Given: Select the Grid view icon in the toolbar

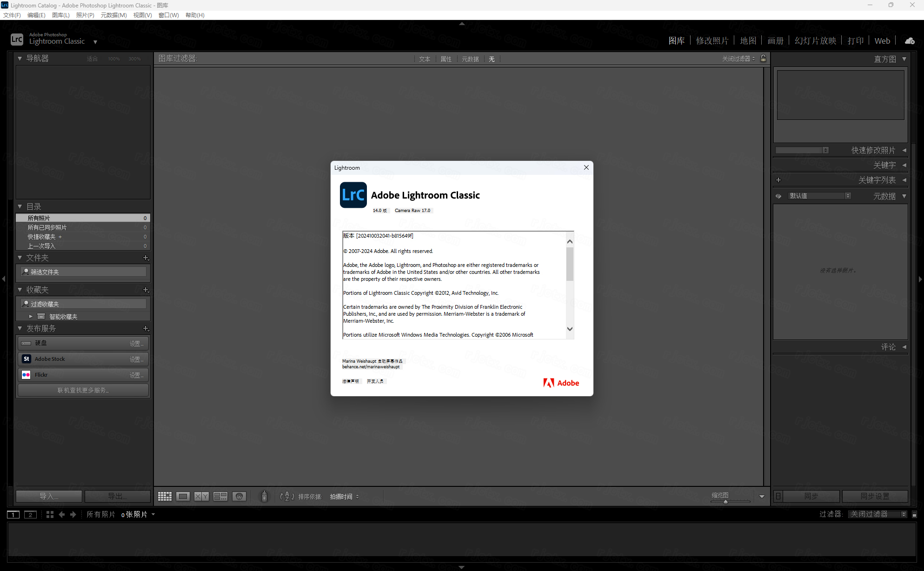Looking at the screenshot, I should coord(165,496).
